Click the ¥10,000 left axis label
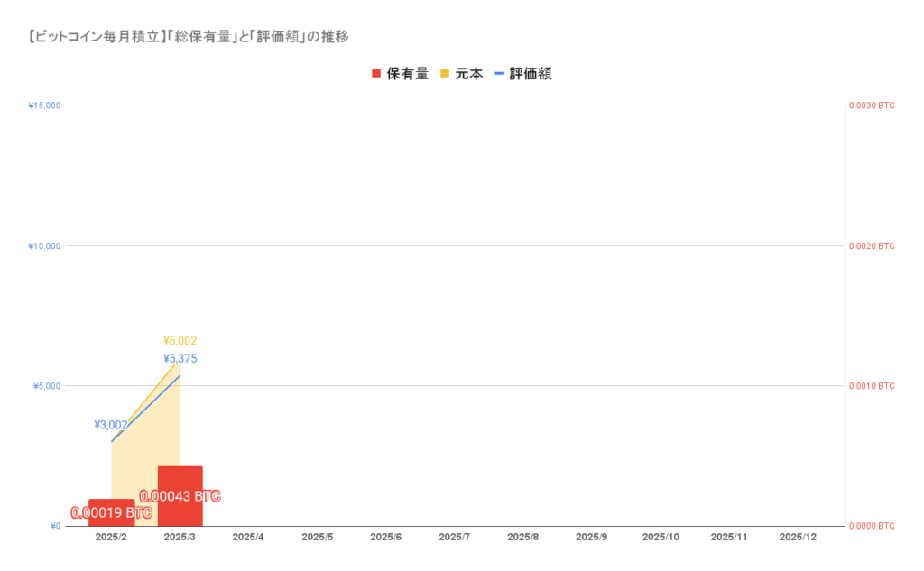This screenshot has width=924, height=571. (44, 245)
